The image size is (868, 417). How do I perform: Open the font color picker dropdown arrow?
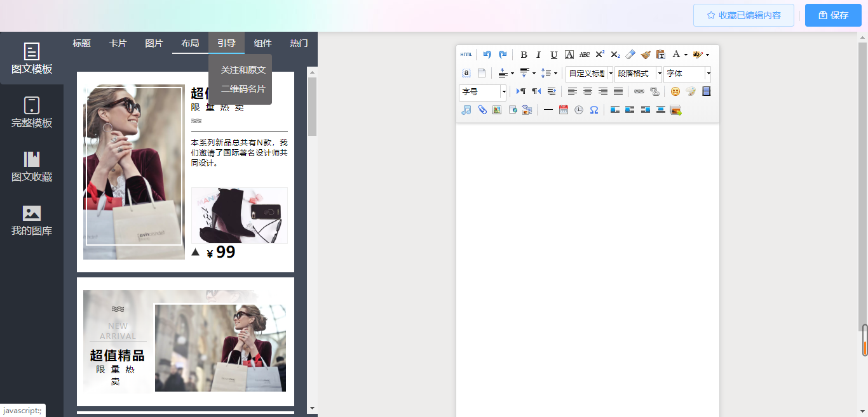tap(686, 55)
